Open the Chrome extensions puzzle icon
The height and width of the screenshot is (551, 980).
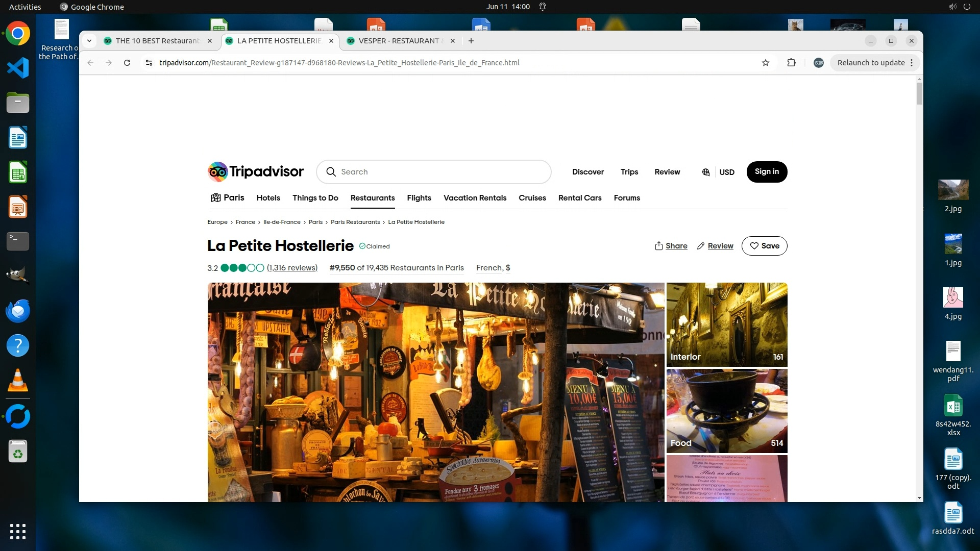pyautogui.click(x=791, y=63)
